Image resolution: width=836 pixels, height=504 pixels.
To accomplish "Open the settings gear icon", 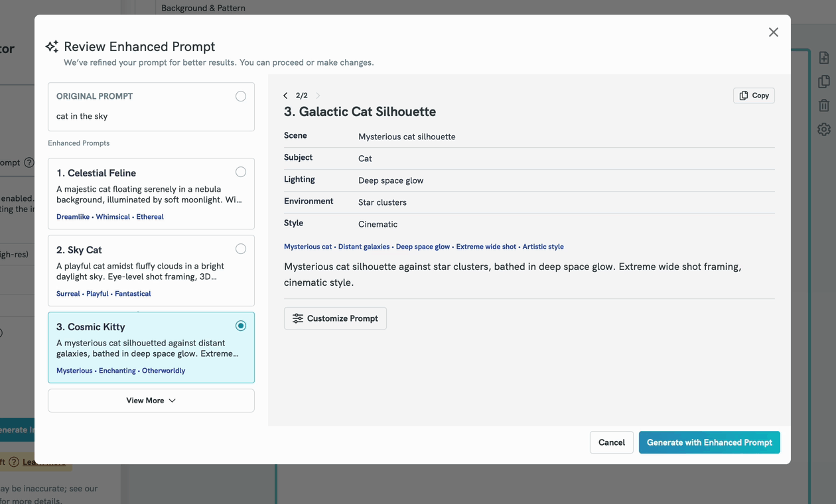I will pos(824,129).
